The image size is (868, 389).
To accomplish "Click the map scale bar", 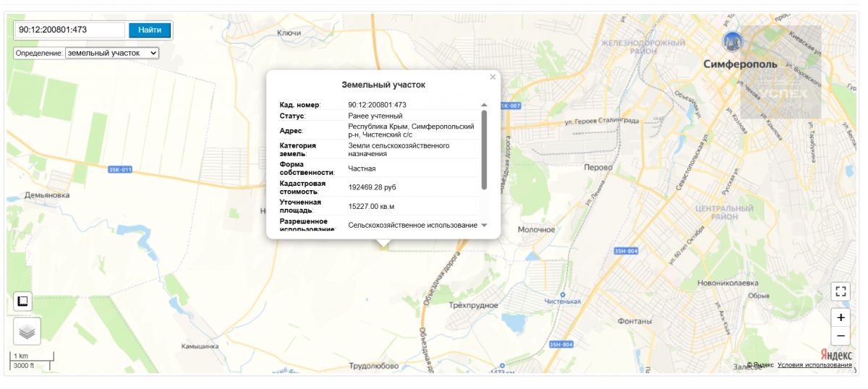I will (33, 361).
